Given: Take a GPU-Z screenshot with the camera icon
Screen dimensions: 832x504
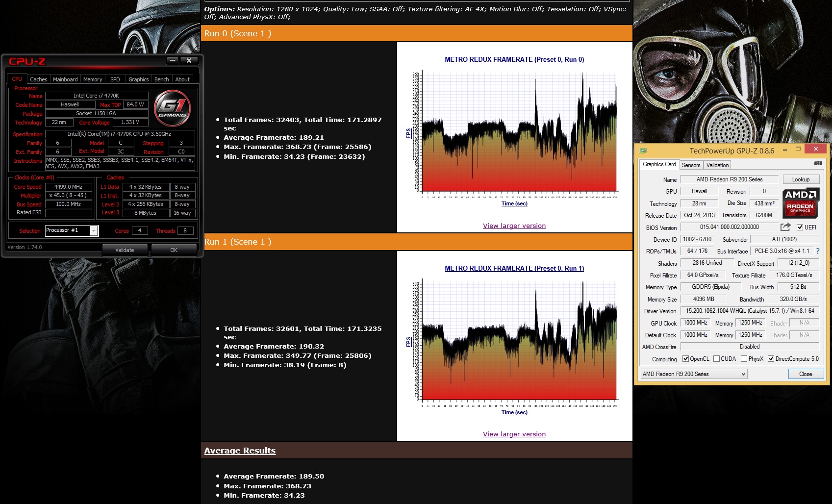Looking at the screenshot, I should 818,163.
